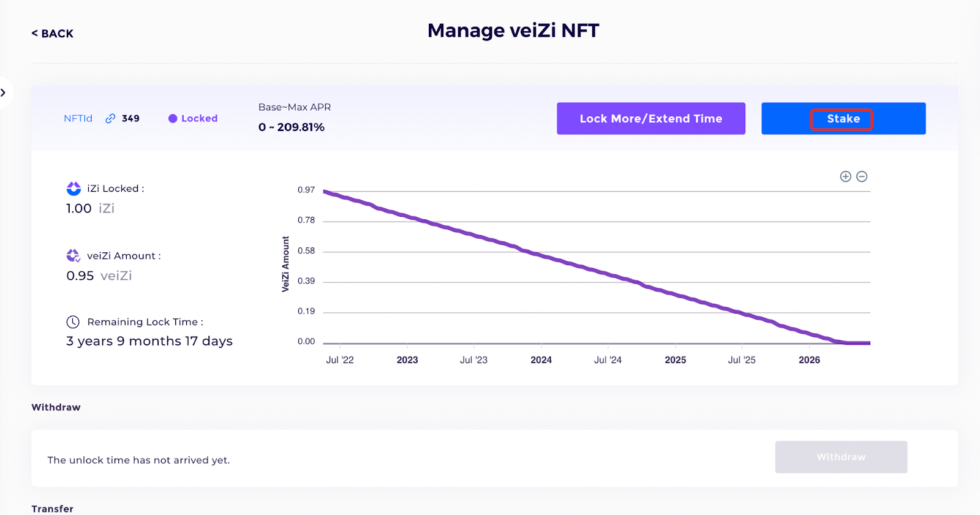Zoom in on the veiZi chart
Viewport: 980px width, 515px height.
tap(845, 176)
